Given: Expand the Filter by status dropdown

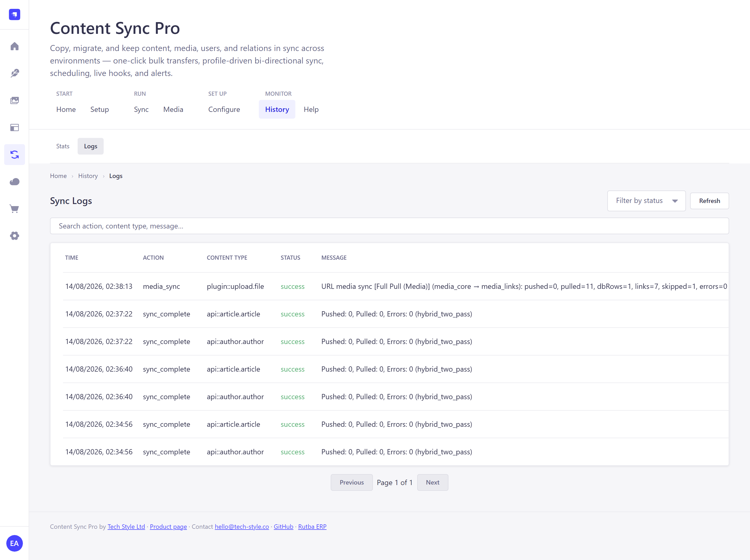Looking at the screenshot, I should click(646, 201).
